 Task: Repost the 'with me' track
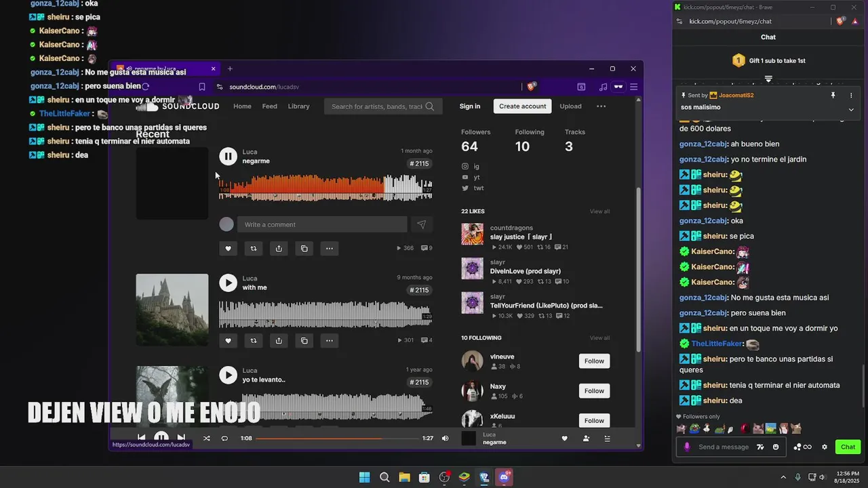click(254, 340)
